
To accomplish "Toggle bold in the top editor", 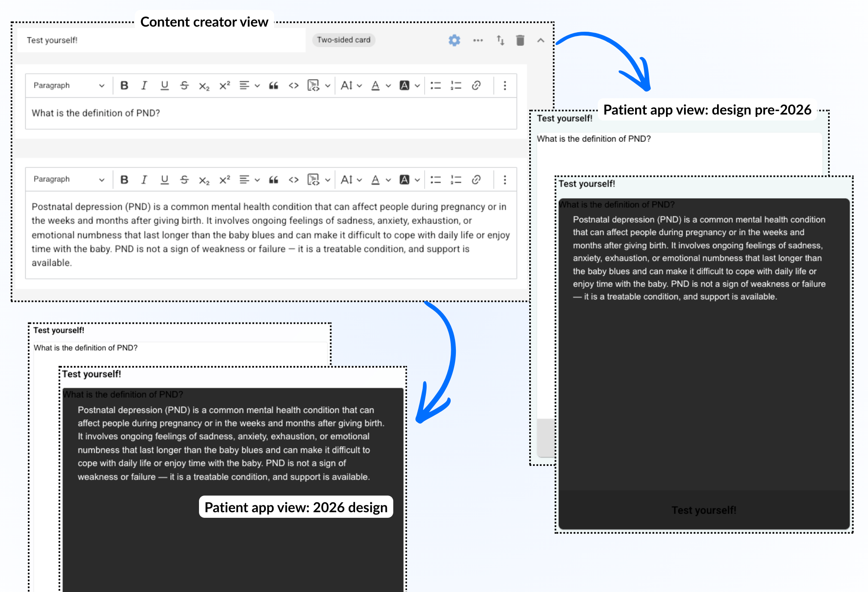I will pos(124,85).
